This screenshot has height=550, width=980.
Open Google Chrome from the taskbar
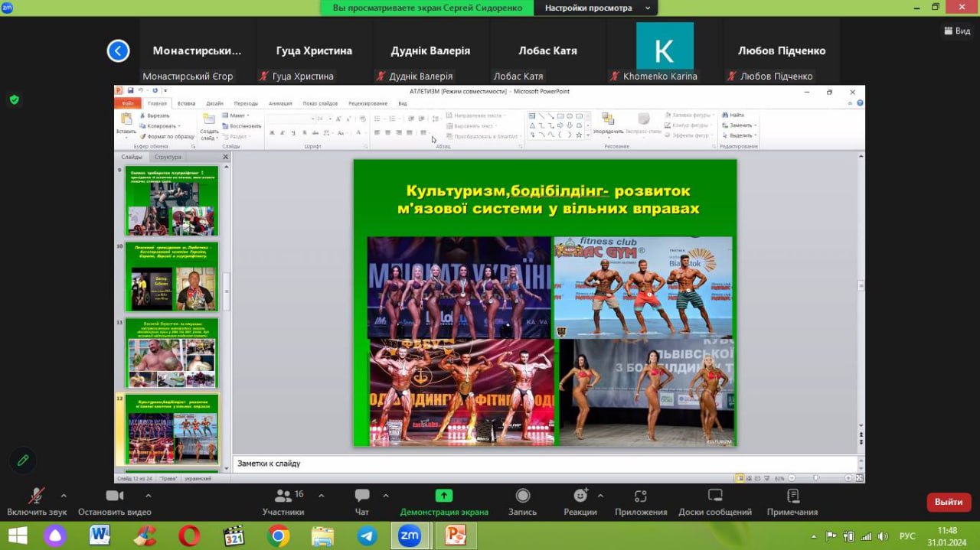pyautogui.click(x=279, y=535)
